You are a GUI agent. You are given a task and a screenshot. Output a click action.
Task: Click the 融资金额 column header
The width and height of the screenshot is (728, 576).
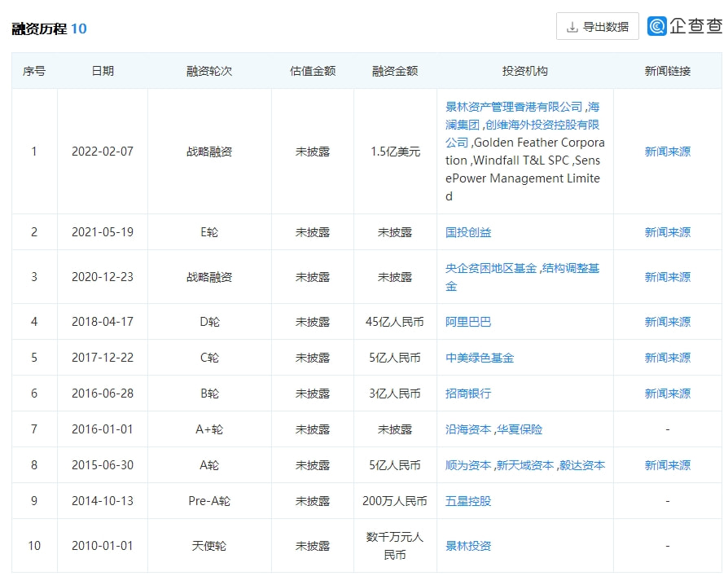tap(395, 71)
